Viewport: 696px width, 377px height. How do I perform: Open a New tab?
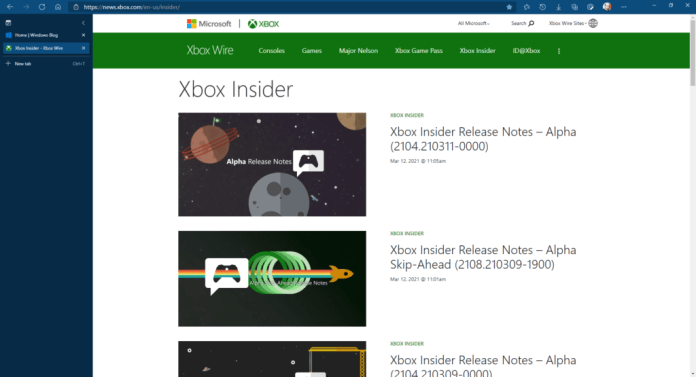click(x=45, y=63)
